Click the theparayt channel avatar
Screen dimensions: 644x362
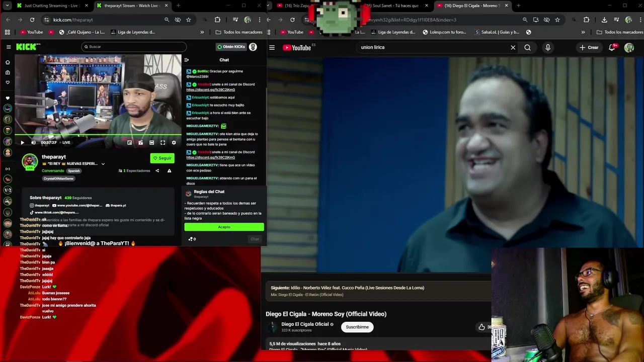pyautogui.click(x=30, y=161)
